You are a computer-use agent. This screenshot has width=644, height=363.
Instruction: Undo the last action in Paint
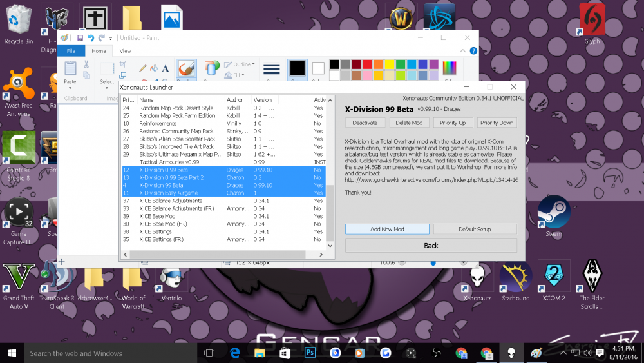tap(91, 38)
